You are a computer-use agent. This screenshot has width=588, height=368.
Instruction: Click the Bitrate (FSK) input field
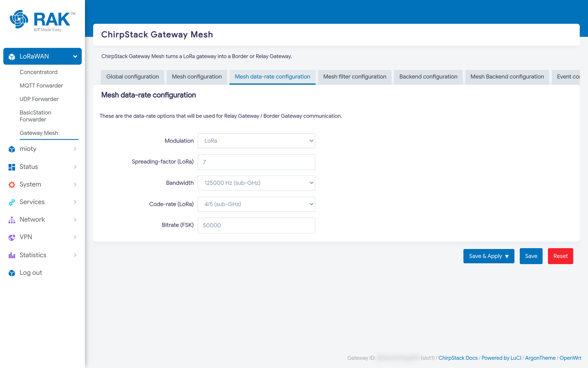coord(256,225)
